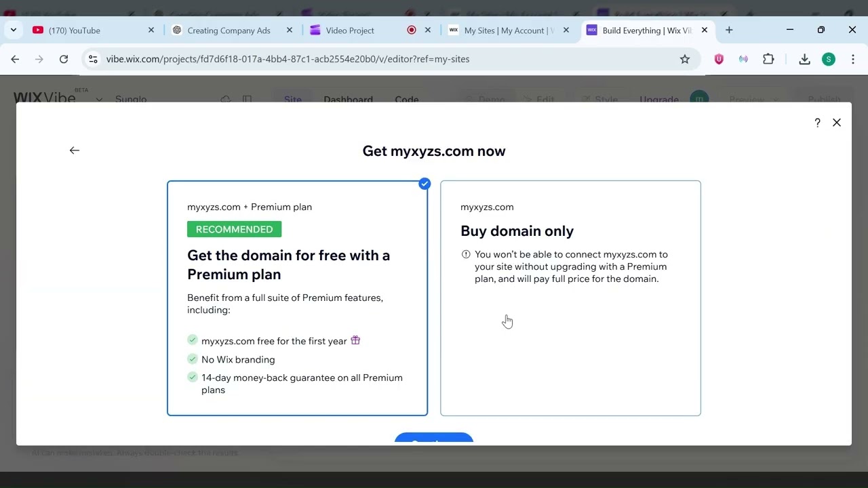Click the checkmark beside myxyzs.com free first year
Screen dimensions: 868x488
[x=193, y=340]
